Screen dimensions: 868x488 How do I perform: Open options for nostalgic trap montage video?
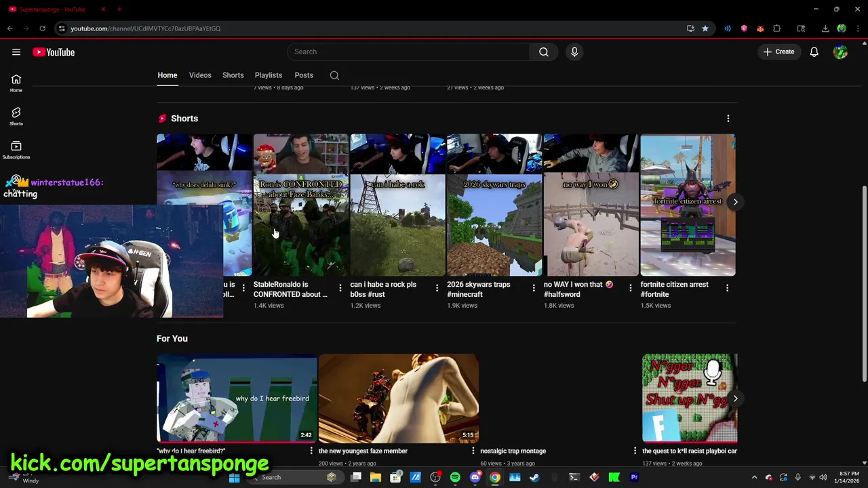coord(635,451)
